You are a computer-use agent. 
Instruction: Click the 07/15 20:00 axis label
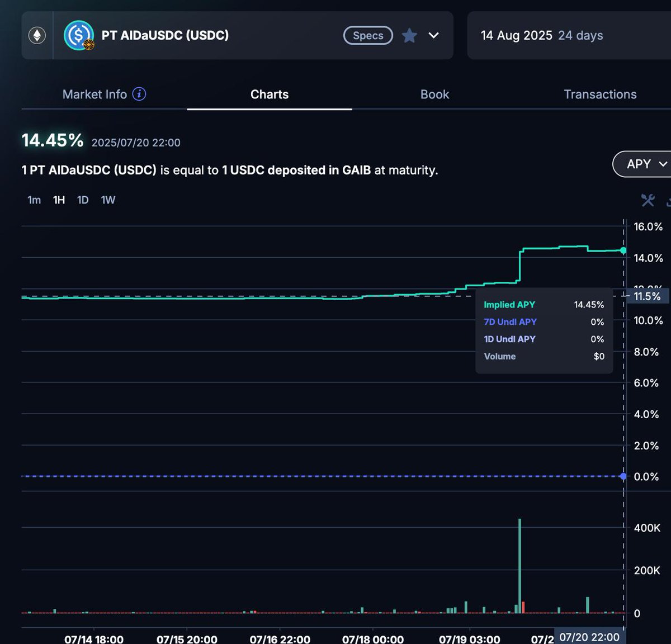coord(187,639)
